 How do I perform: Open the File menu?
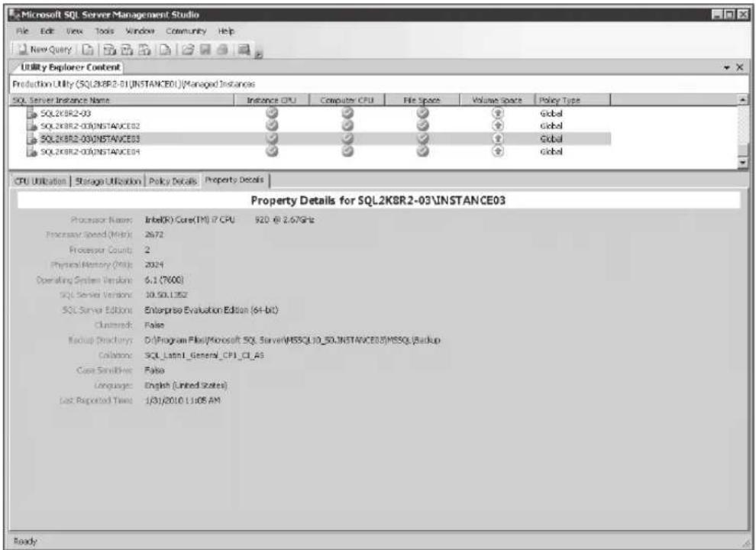click(x=22, y=31)
